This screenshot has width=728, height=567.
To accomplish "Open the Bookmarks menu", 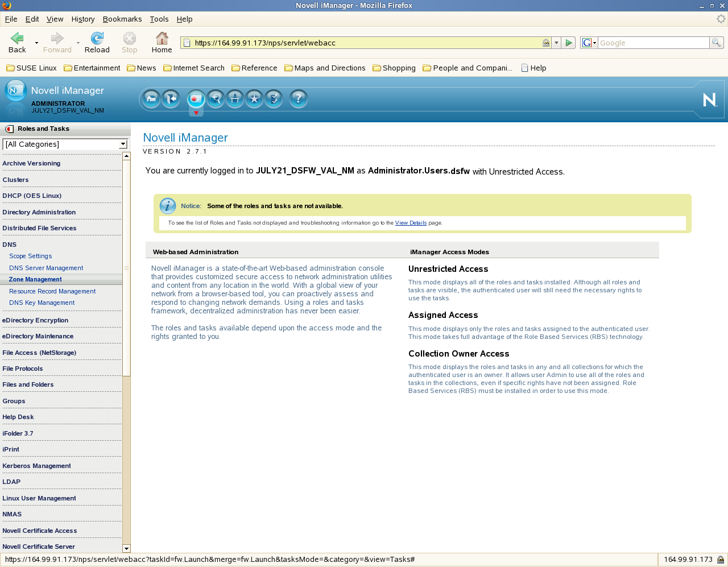I will tap(122, 19).
